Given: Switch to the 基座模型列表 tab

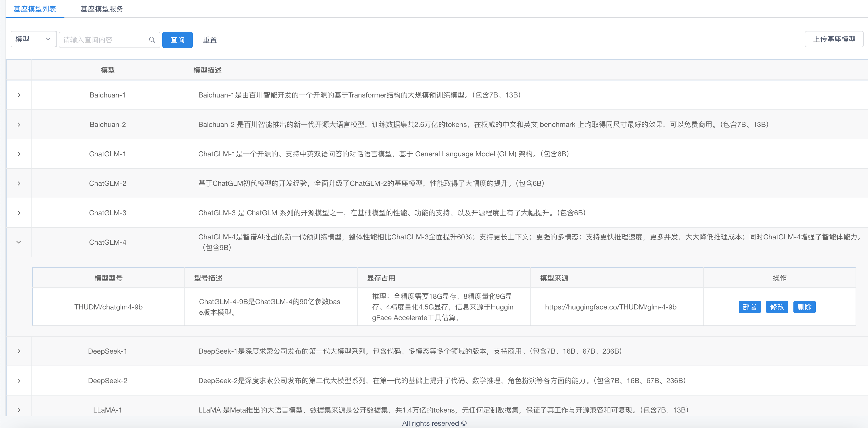Looking at the screenshot, I should 35,9.
